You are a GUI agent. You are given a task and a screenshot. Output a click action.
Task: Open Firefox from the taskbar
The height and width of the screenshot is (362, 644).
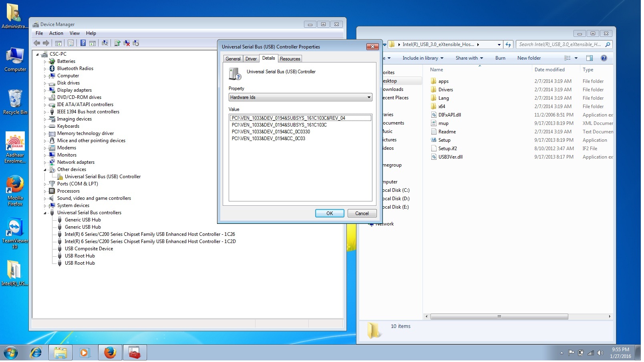point(110,353)
